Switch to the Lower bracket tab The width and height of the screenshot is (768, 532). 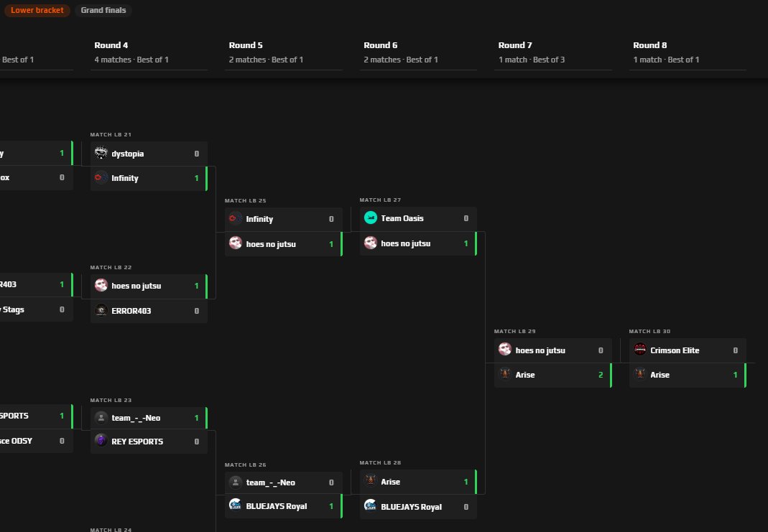37,10
